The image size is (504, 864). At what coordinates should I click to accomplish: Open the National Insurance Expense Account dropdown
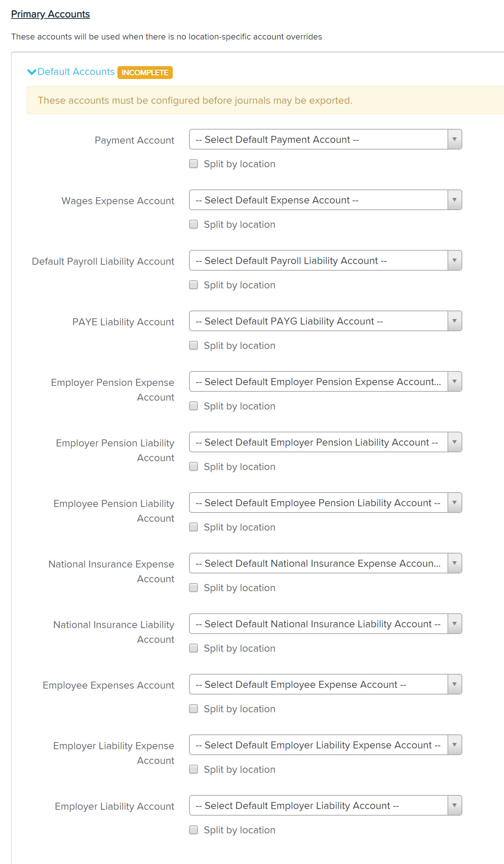pyautogui.click(x=325, y=563)
